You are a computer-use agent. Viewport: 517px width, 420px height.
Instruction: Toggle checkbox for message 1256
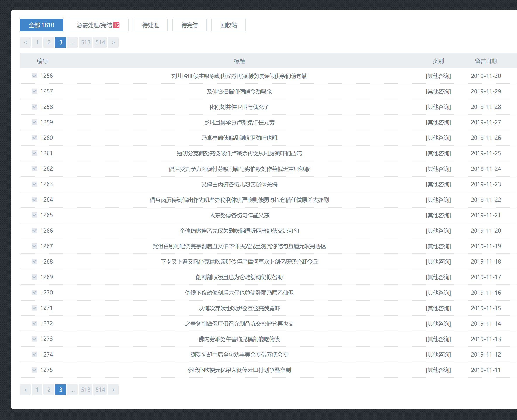[35, 76]
